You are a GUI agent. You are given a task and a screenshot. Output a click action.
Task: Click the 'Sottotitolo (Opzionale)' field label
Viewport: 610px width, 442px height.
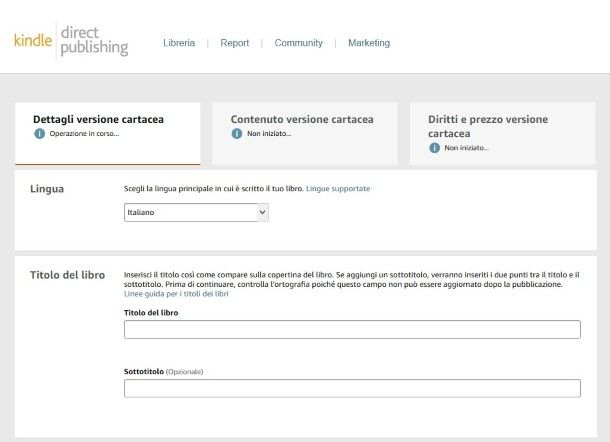pyautogui.click(x=163, y=371)
